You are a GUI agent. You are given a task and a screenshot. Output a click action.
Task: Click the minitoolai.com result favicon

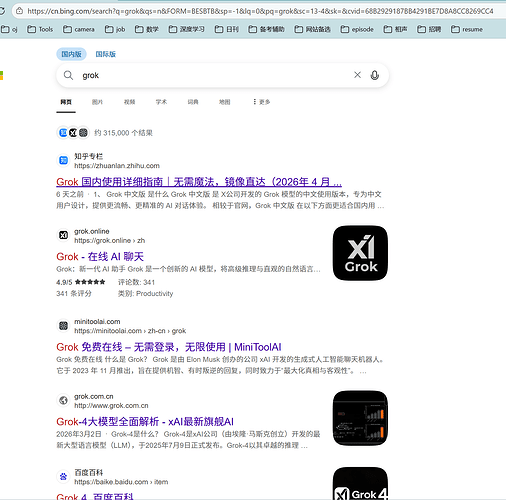[x=63, y=326]
